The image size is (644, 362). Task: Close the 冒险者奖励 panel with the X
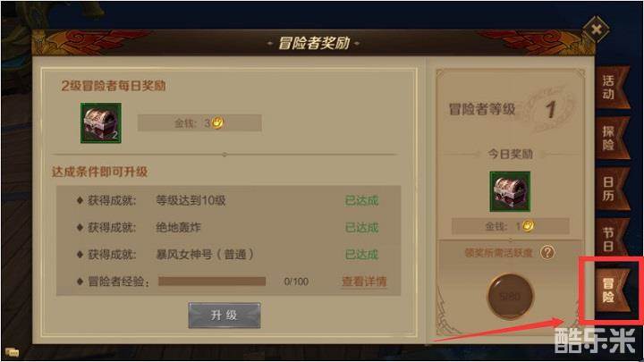(x=597, y=29)
